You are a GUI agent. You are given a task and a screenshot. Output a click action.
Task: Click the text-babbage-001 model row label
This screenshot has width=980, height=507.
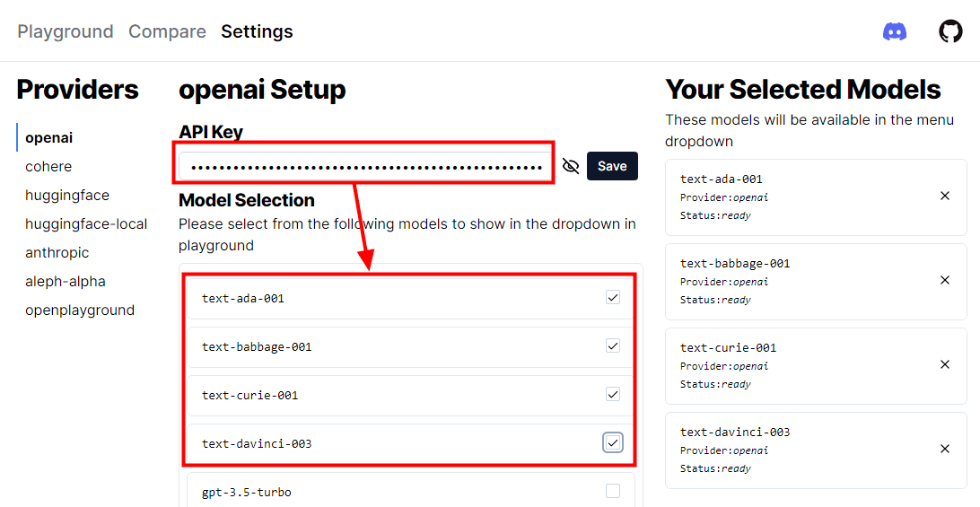(257, 347)
